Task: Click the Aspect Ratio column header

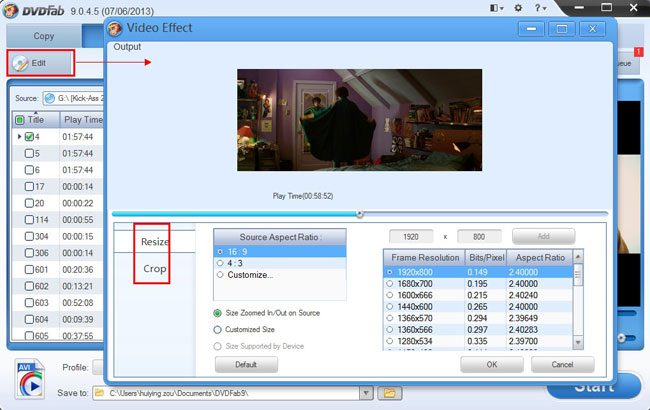Action: pyautogui.click(x=540, y=258)
